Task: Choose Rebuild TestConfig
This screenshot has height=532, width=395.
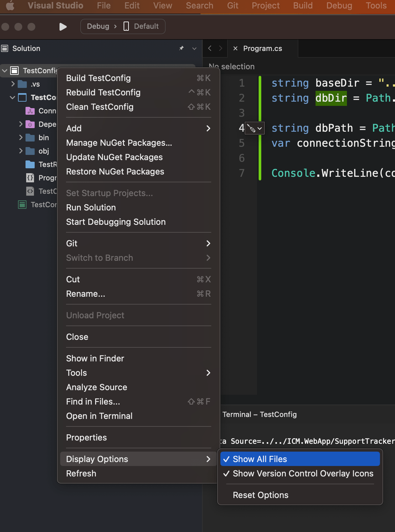Action: (139, 92)
